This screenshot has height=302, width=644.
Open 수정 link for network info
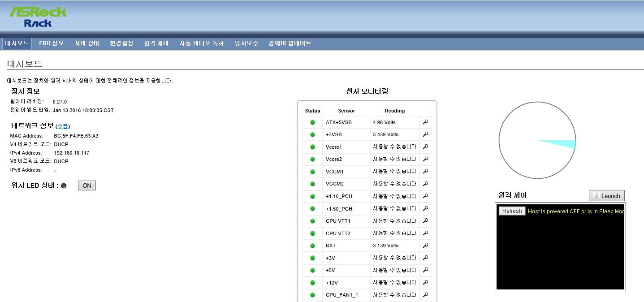[63, 126]
